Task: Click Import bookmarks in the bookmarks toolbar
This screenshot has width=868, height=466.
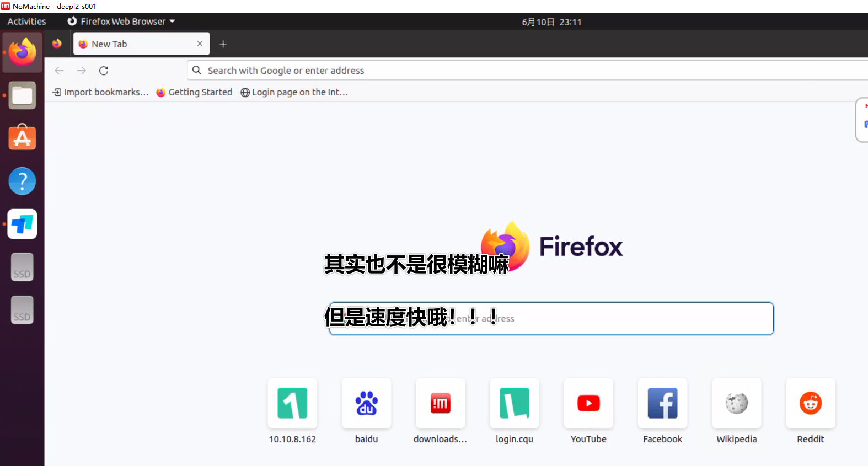Action: coord(100,92)
